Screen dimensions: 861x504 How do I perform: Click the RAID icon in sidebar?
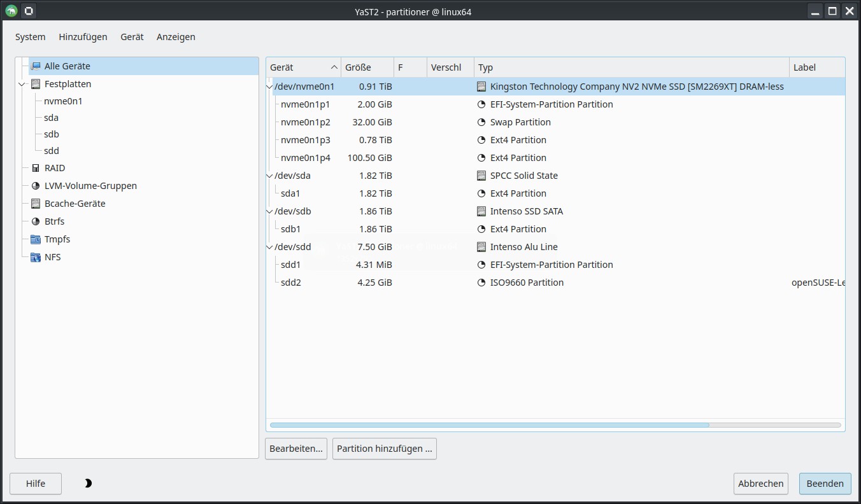click(x=36, y=168)
